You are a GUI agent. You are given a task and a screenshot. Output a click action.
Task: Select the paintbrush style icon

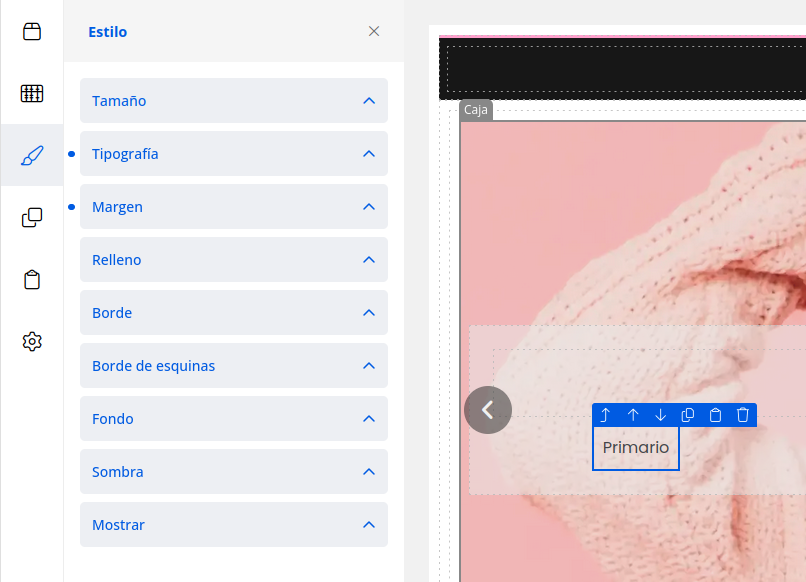(32, 155)
